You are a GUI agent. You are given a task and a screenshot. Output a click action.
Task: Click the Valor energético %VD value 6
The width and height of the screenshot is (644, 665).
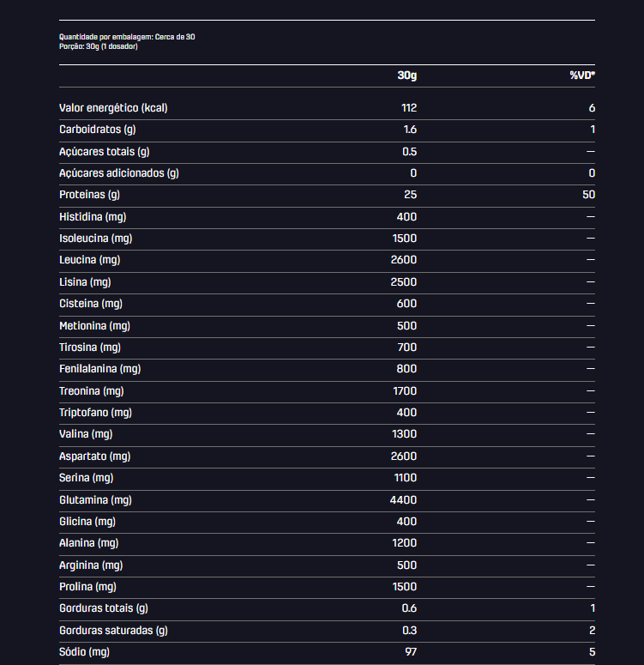[592, 108]
